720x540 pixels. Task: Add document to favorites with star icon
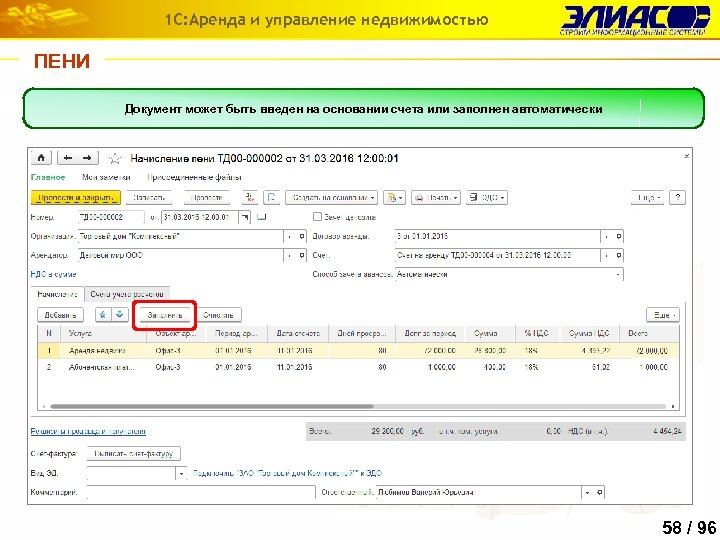click(x=115, y=159)
